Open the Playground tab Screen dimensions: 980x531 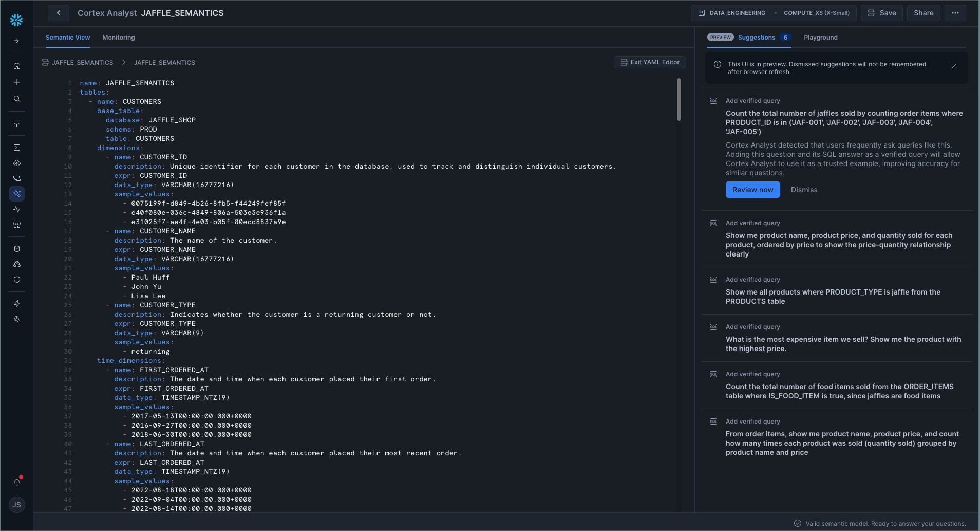point(821,38)
